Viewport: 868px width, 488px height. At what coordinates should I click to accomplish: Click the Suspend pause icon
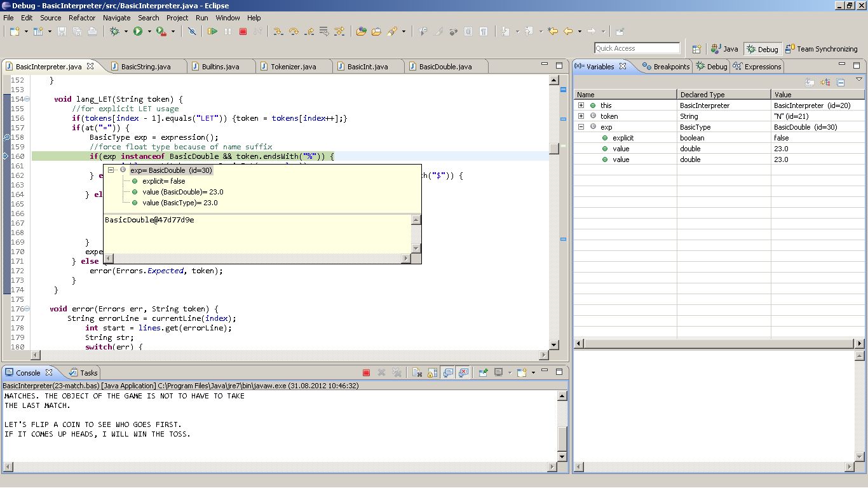(228, 31)
